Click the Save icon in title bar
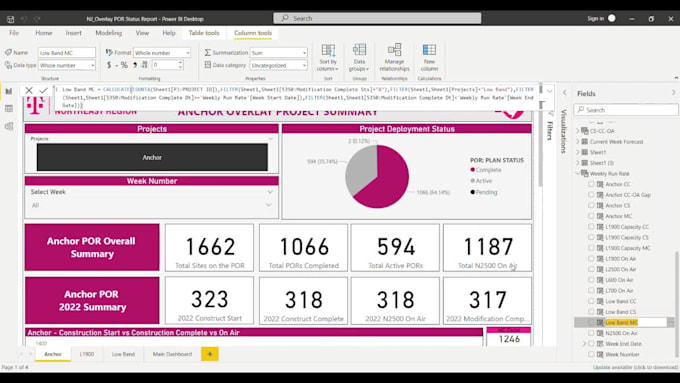 [x=10, y=19]
